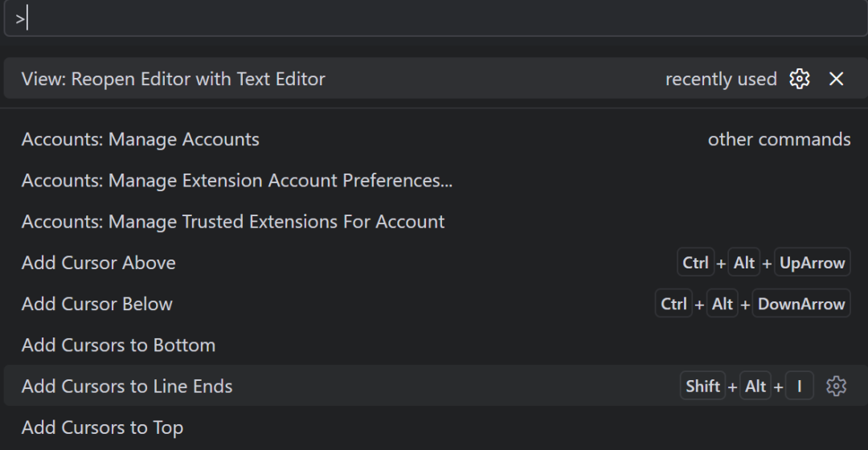The image size is (868, 450).
Task: Click the command palette input field
Action: (x=434, y=19)
